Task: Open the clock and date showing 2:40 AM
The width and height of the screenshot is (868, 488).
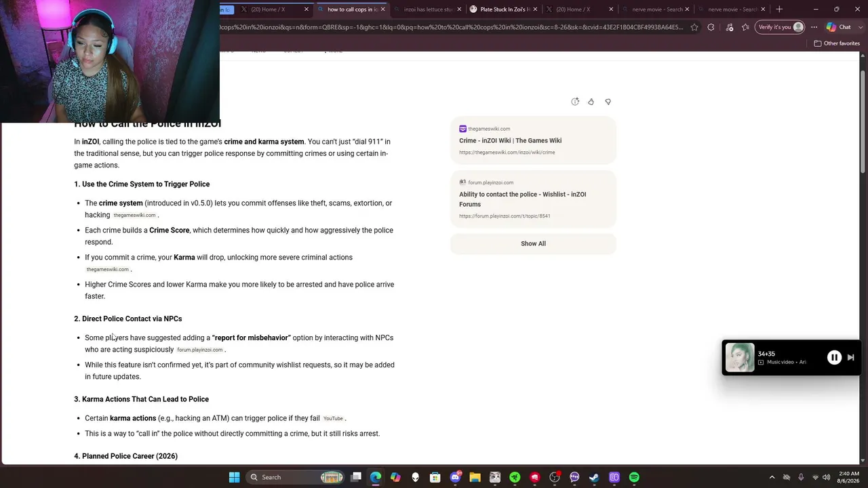Action: (848, 477)
